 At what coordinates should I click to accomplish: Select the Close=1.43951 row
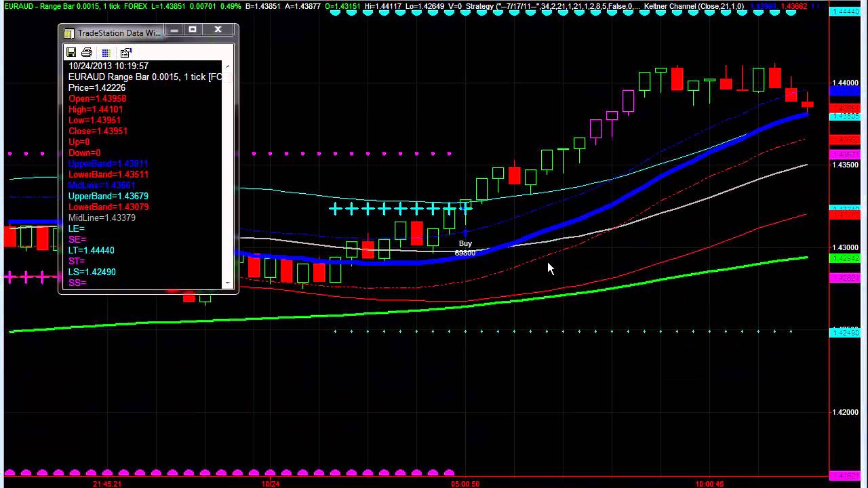pos(98,131)
